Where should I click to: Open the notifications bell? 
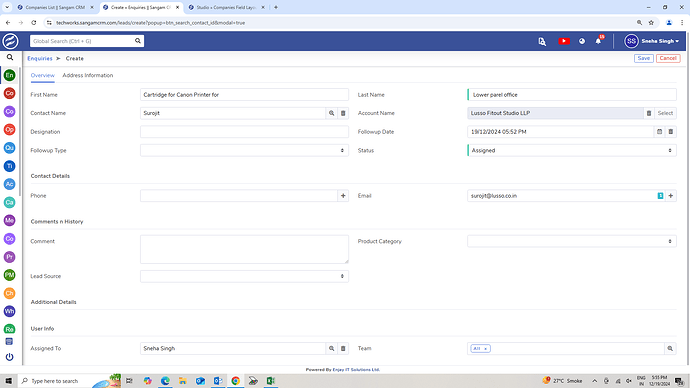[x=598, y=41]
